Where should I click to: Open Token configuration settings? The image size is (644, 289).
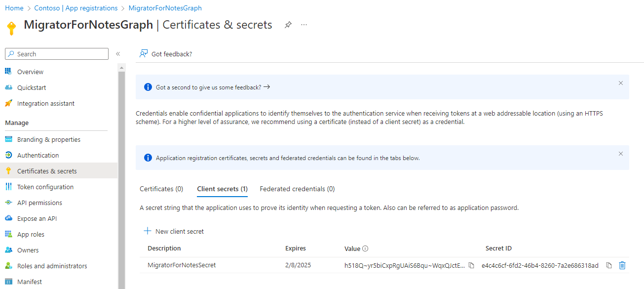45,187
